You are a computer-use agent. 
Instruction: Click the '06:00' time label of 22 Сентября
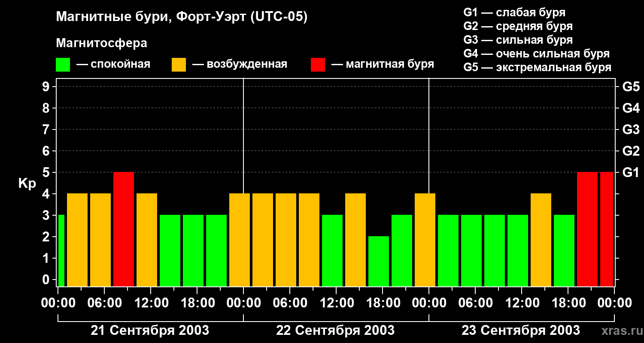coord(290,304)
